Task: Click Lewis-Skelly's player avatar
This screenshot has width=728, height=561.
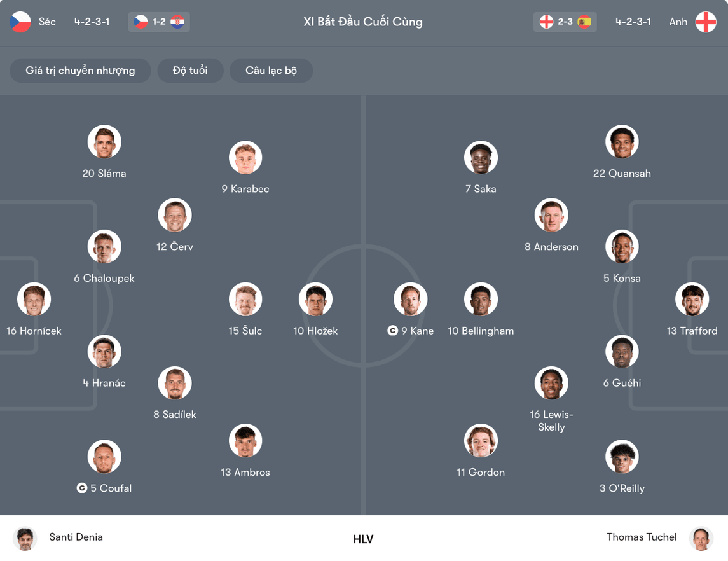Action: click(x=552, y=383)
